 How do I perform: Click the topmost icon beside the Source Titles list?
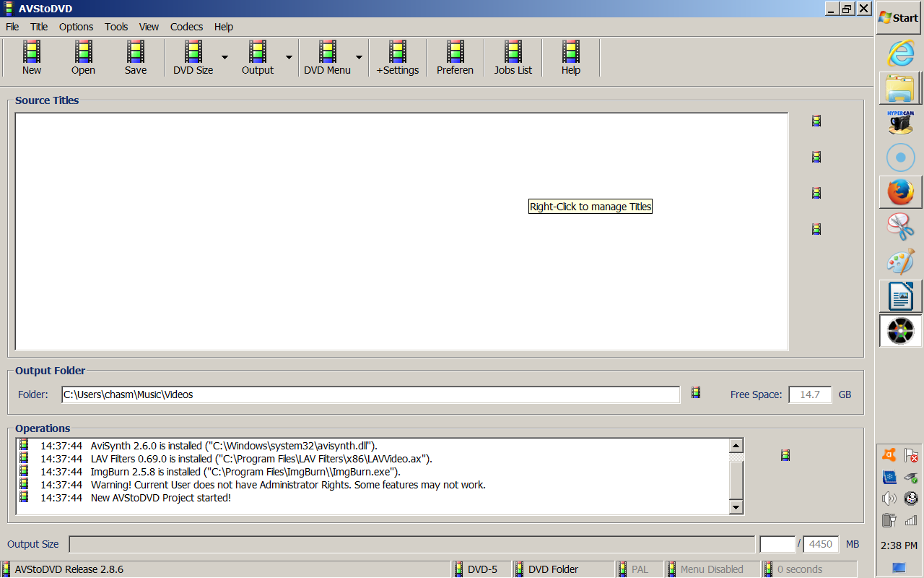coord(816,121)
